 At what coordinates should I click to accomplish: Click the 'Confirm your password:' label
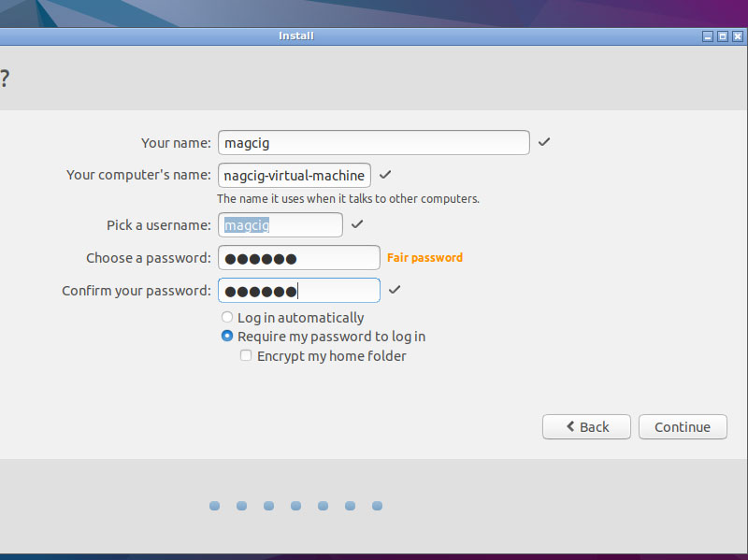click(x=137, y=291)
